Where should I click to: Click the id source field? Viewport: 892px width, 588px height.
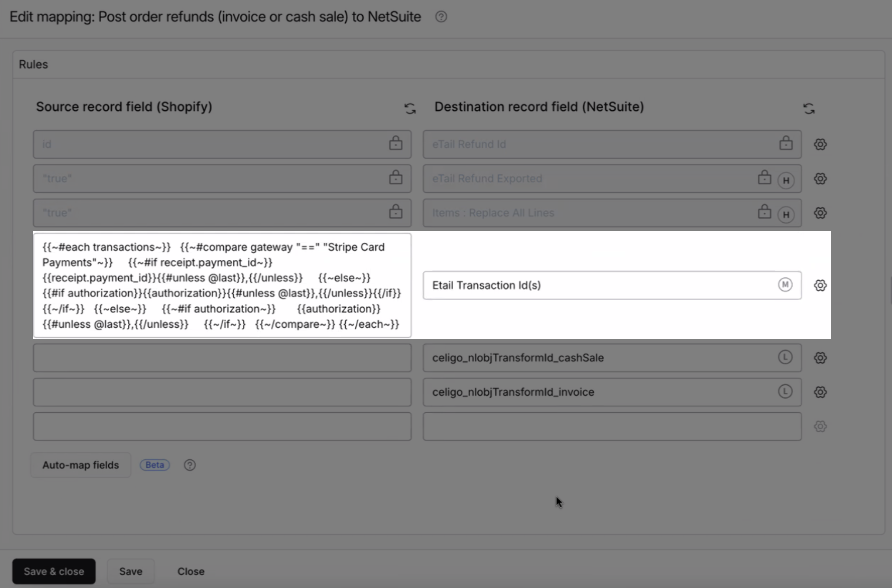click(x=222, y=144)
